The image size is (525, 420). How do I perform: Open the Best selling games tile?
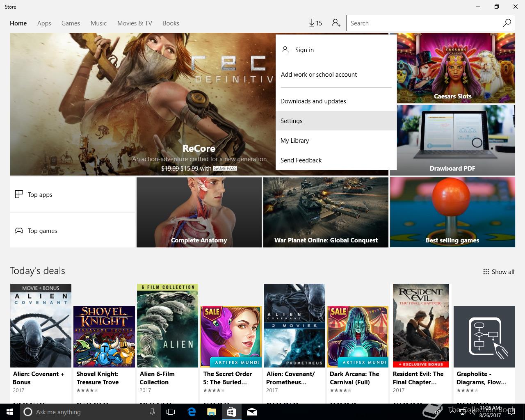coord(452,212)
